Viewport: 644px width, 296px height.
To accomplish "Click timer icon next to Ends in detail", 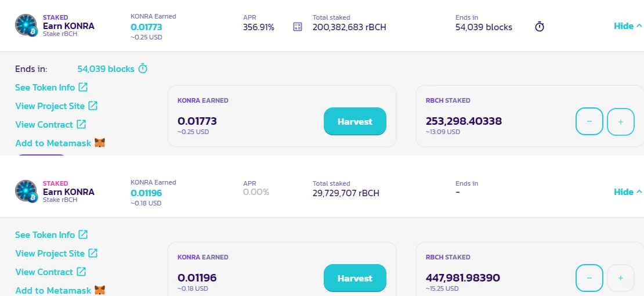I will coord(143,68).
